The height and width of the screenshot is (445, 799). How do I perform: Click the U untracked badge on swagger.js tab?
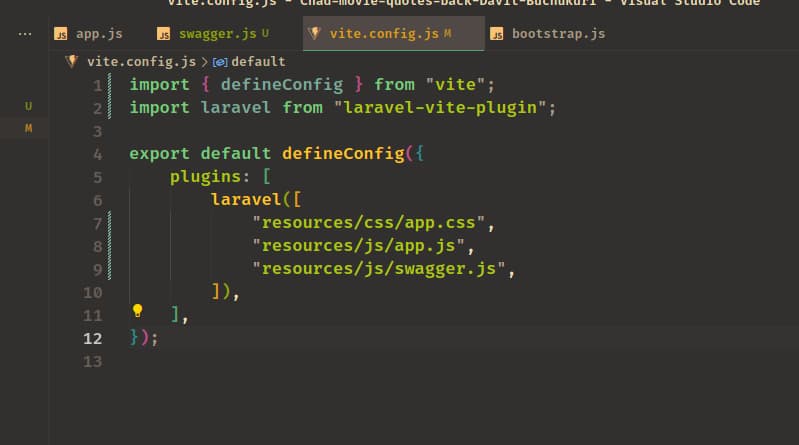(x=265, y=34)
